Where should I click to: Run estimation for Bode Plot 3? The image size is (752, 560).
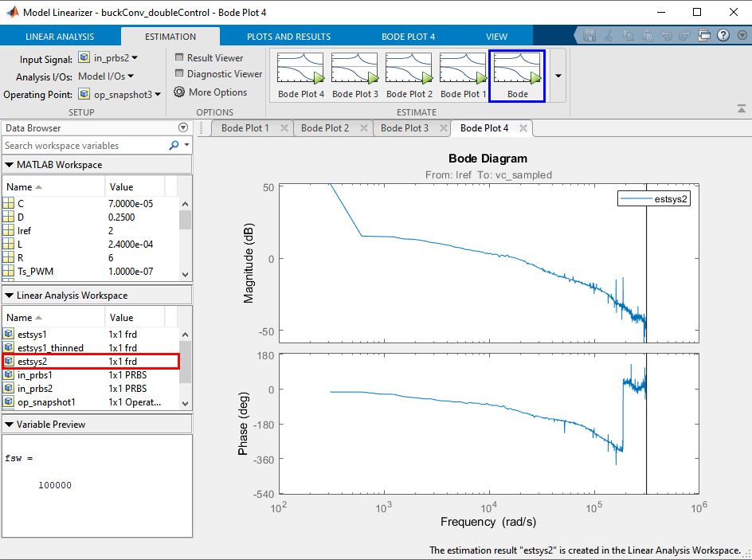pos(354,70)
